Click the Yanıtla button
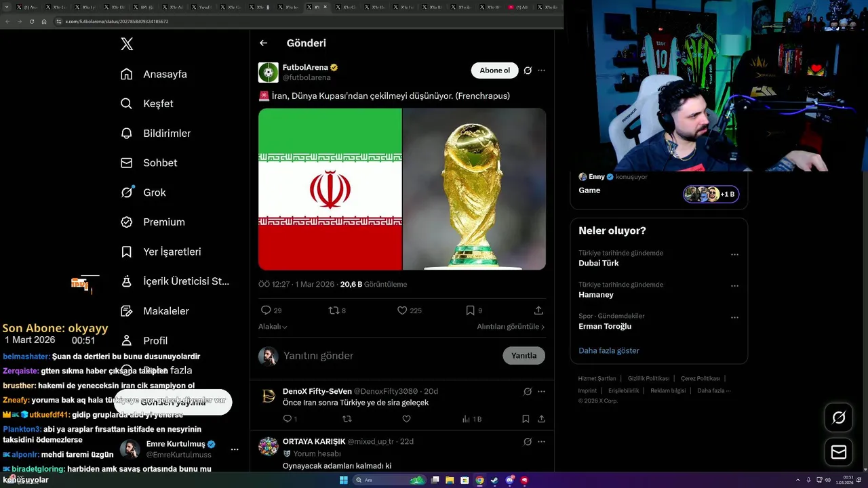This screenshot has height=488, width=868. pos(524,356)
